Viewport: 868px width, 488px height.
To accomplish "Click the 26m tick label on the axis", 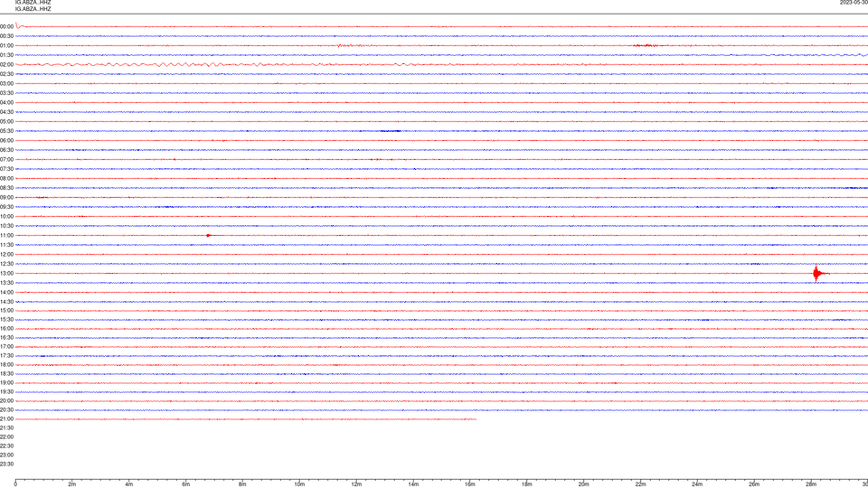I will click(754, 484).
